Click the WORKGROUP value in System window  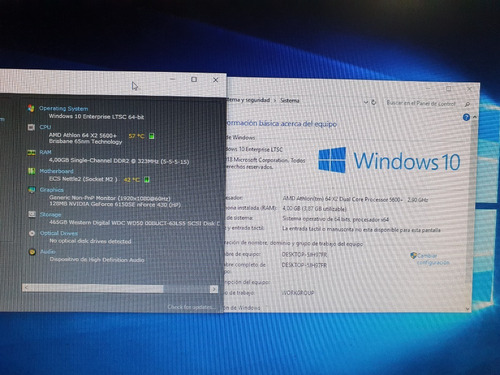[298, 293]
